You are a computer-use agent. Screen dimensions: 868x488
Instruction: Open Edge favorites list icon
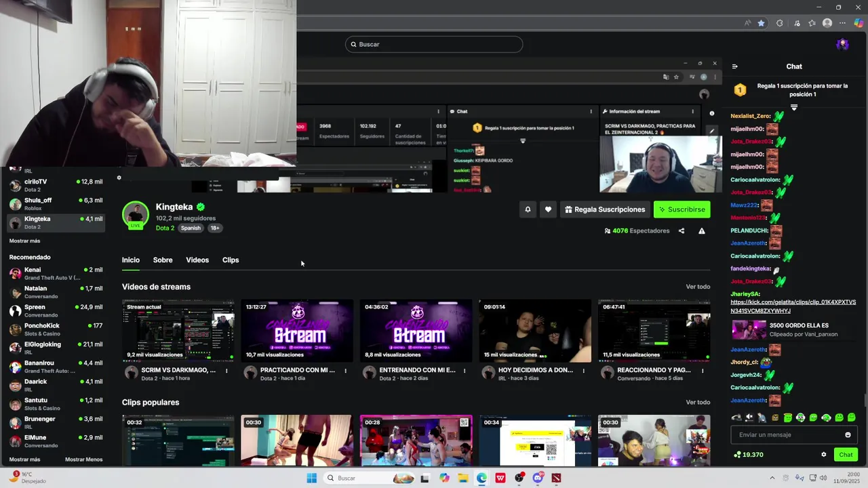click(812, 23)
